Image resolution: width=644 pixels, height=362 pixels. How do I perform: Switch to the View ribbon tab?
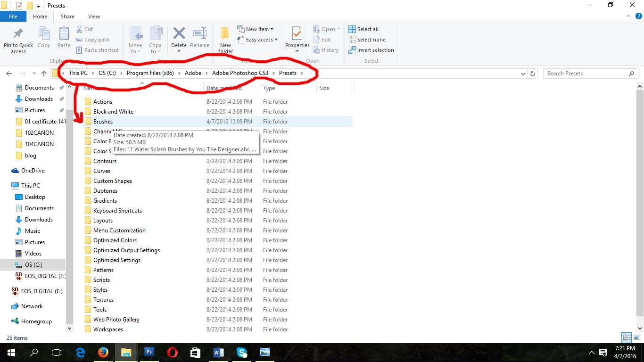(94, 16)
